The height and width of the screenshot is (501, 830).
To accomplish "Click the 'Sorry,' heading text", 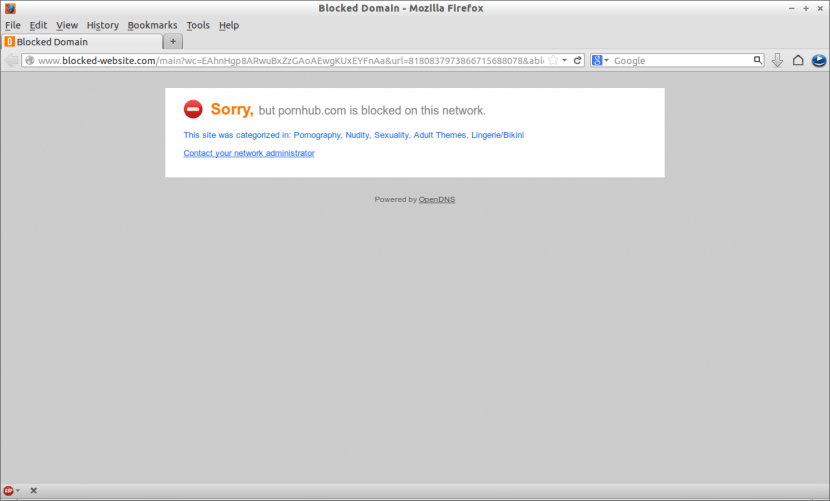I will tap(232, 109).
